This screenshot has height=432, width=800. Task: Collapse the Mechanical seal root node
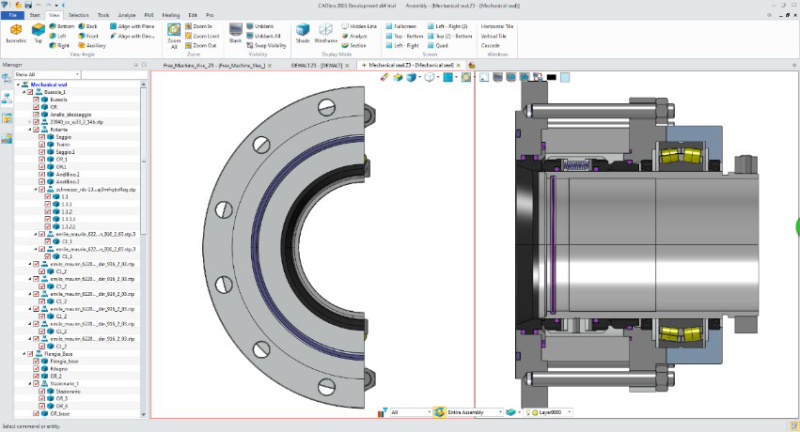coord(18,85)
